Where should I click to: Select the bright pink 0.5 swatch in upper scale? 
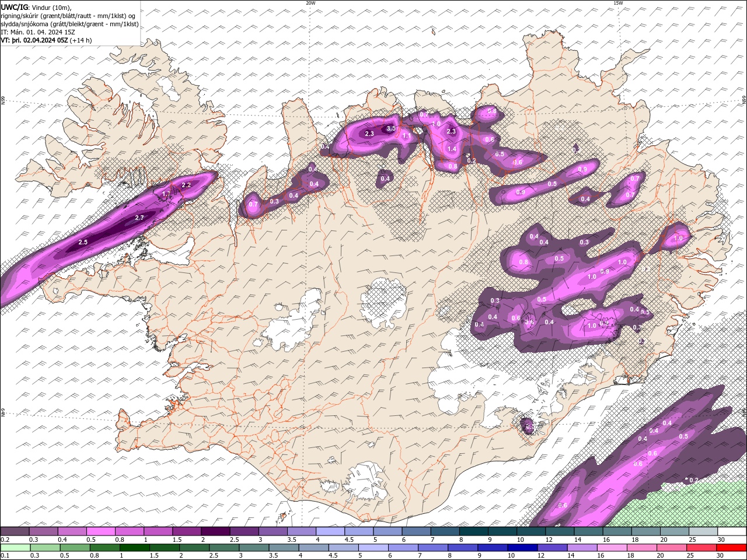[101, 531]
